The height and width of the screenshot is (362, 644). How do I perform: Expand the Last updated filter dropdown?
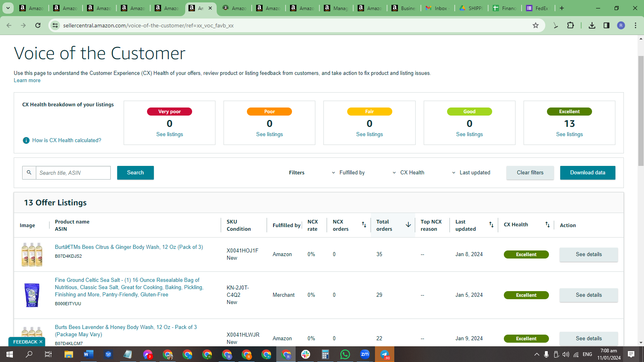pos(471,173)
